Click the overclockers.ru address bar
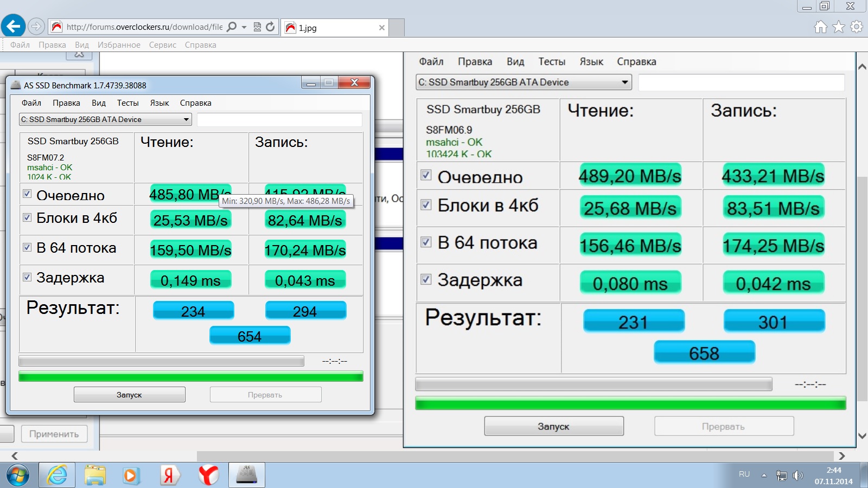 [144, 27]
